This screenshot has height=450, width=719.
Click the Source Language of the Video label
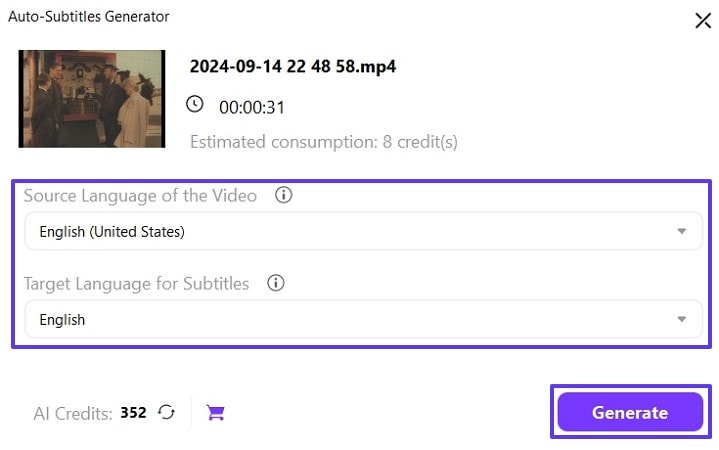pos(140,196)
